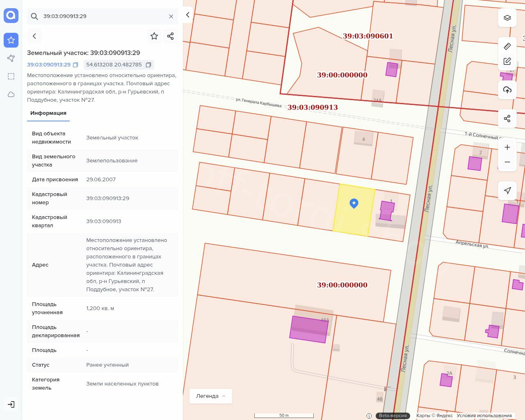Click the share icon on map toolbar
Viewport: 525px width, 420px height.
(507, 119)
